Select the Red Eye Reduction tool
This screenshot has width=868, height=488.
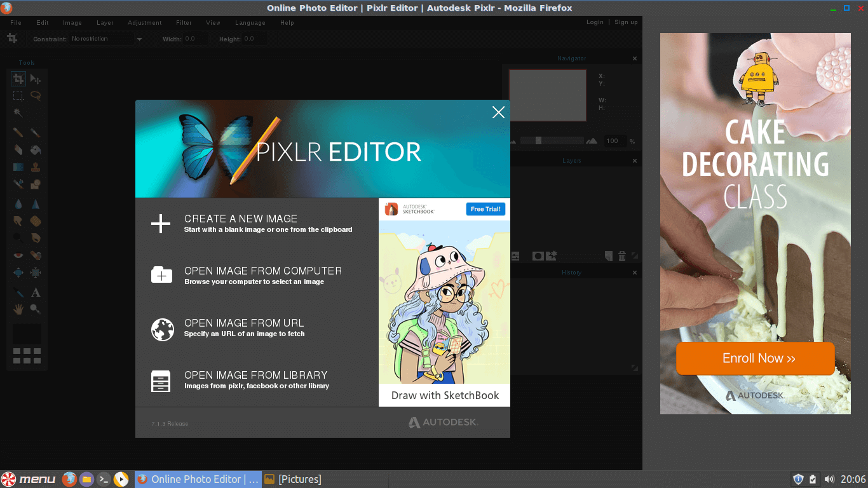(x=18, y=255)
